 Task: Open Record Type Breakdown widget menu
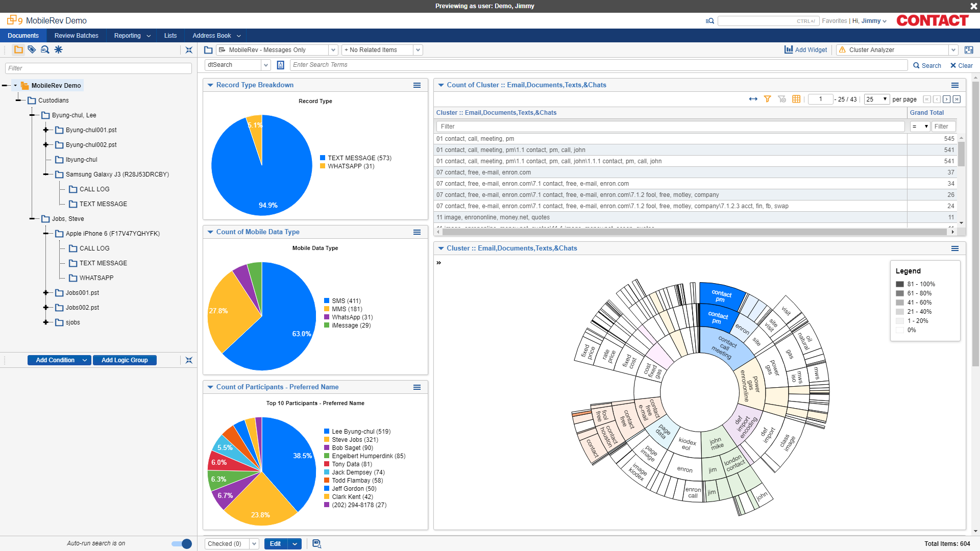click(x=417, y=85)
